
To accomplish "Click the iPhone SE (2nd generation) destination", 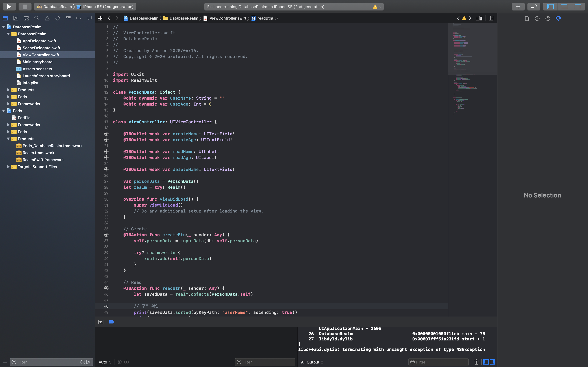I will (108, 7).
